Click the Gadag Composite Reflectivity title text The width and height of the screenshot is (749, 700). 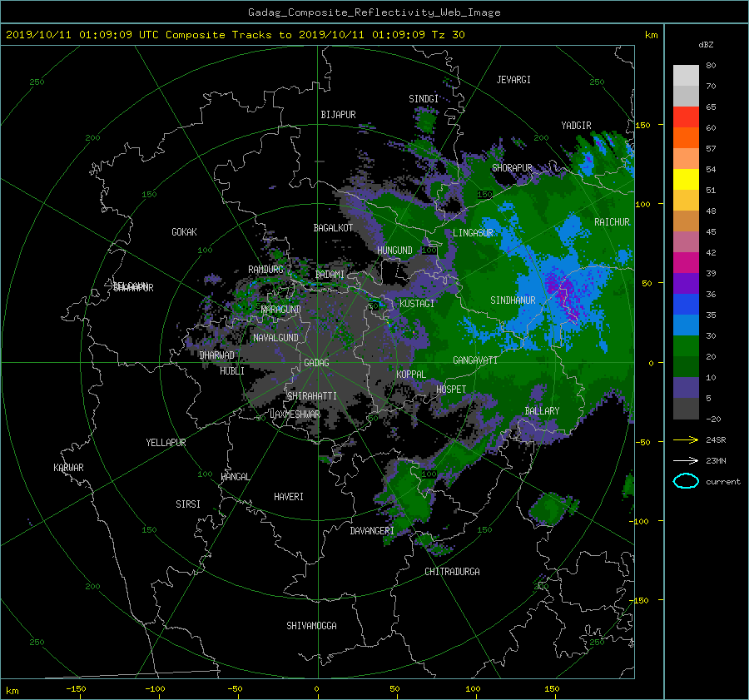point(374,12)
